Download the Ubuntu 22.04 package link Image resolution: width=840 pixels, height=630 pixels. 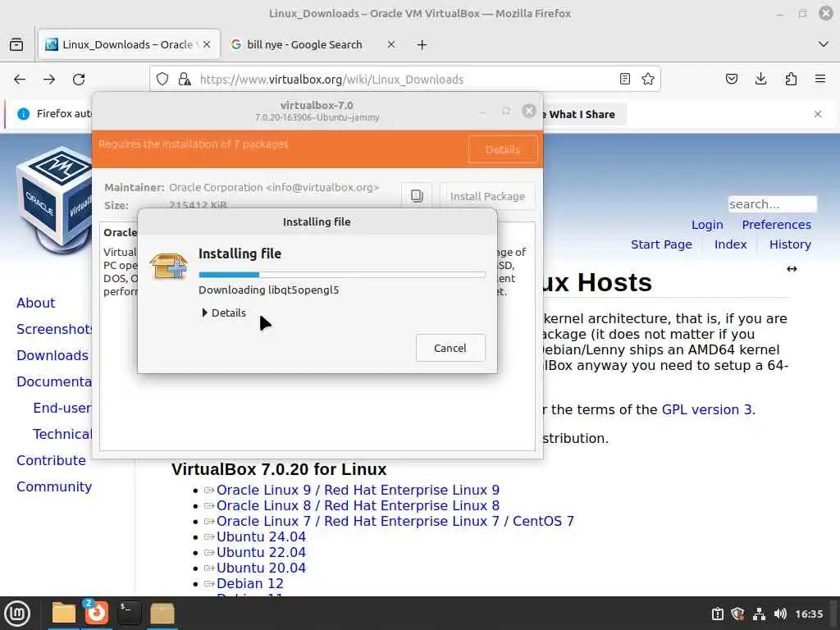click(261, 552)
